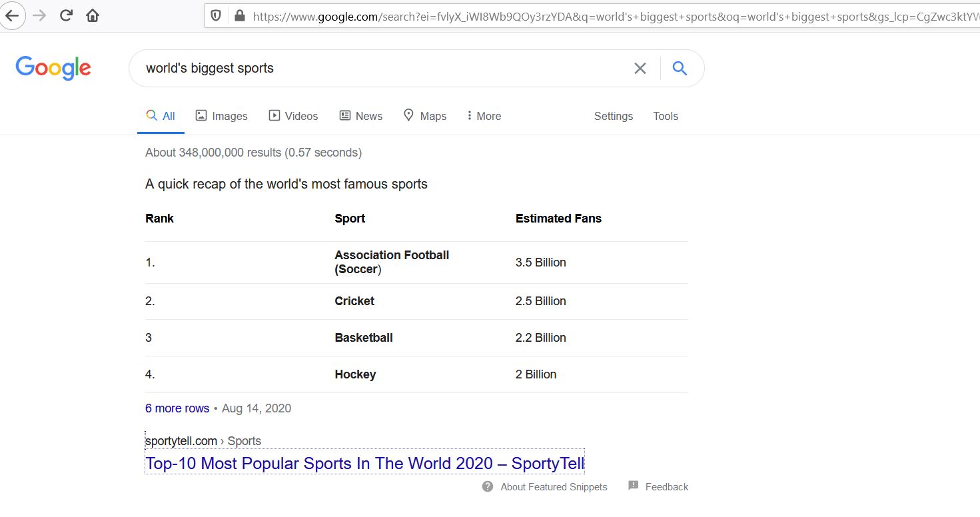Open the Maps tab
Image resolution: width=980 pixels, height=517 pixels.
(x=424, y=116)
